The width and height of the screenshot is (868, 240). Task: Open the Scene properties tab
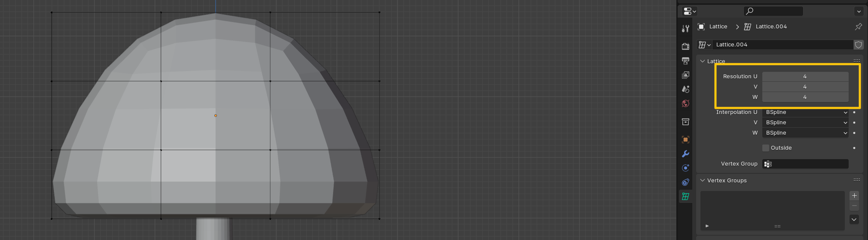685,89
